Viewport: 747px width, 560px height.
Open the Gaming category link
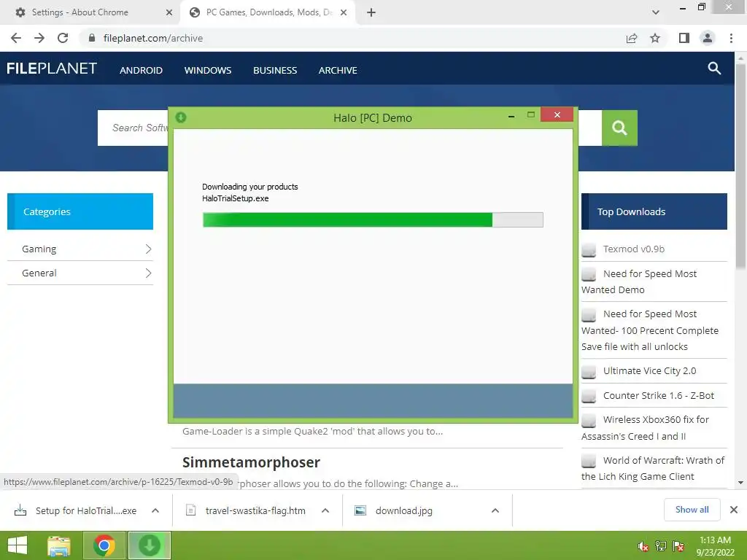[x=39, y=249]
